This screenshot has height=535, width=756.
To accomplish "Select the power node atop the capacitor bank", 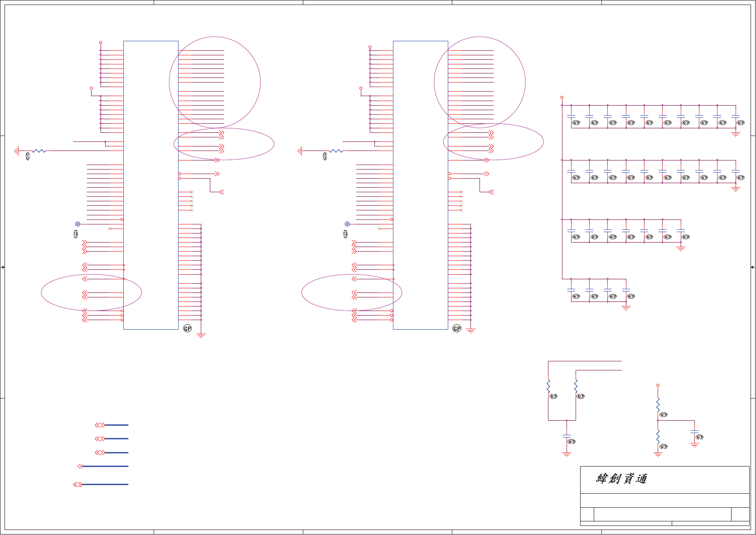I will (562, 97).
